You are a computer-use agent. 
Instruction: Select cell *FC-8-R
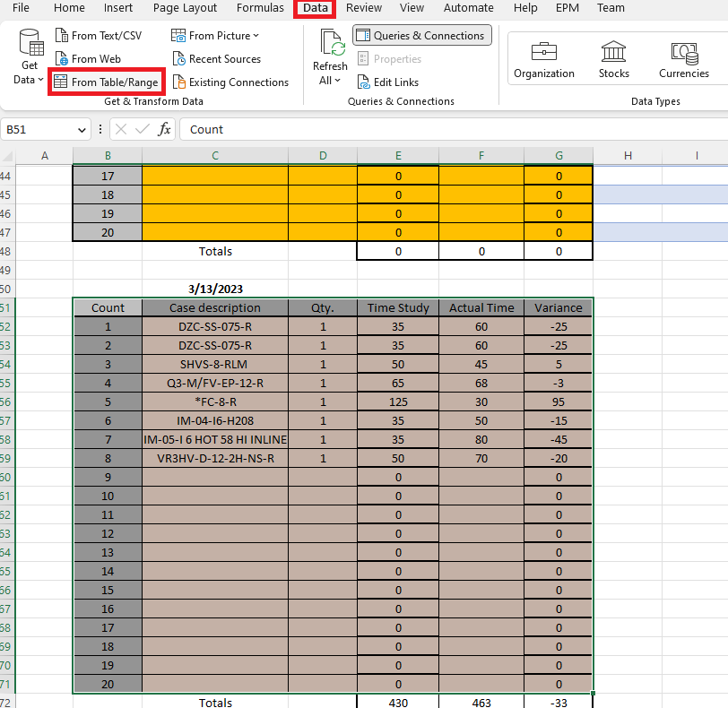tap(215, 401)
